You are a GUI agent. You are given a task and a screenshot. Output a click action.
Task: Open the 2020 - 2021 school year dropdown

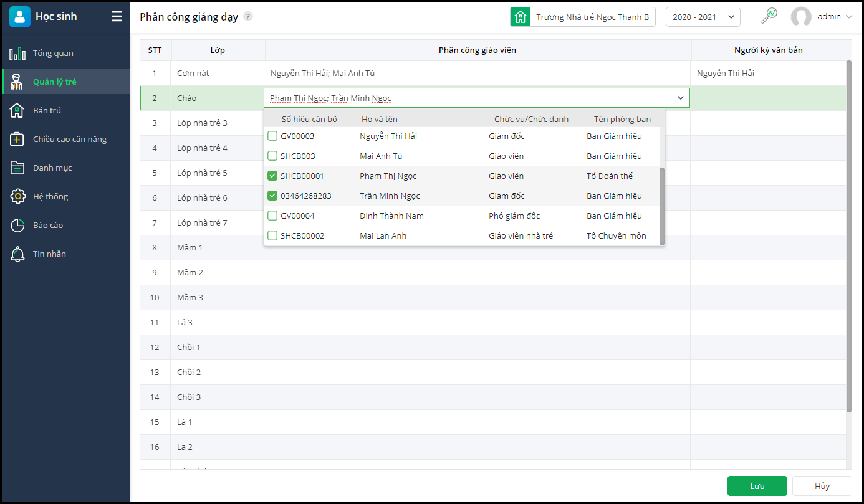(703, 17)
